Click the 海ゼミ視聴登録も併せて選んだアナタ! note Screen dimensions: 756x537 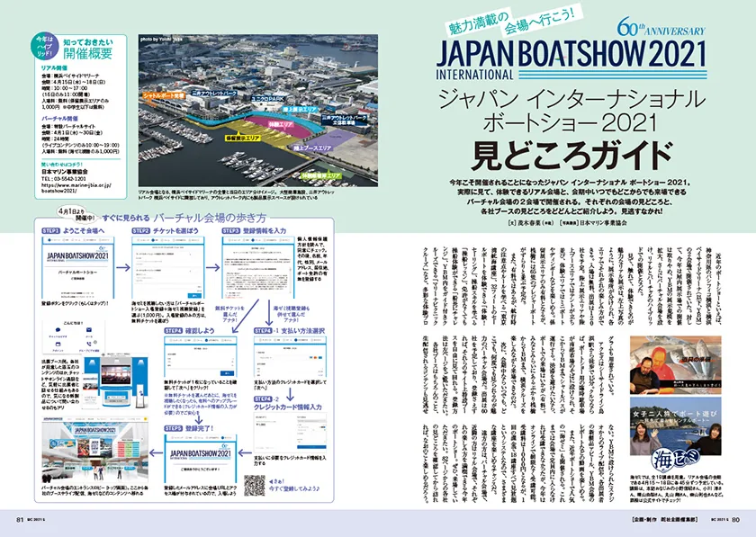tap(292, 314)
